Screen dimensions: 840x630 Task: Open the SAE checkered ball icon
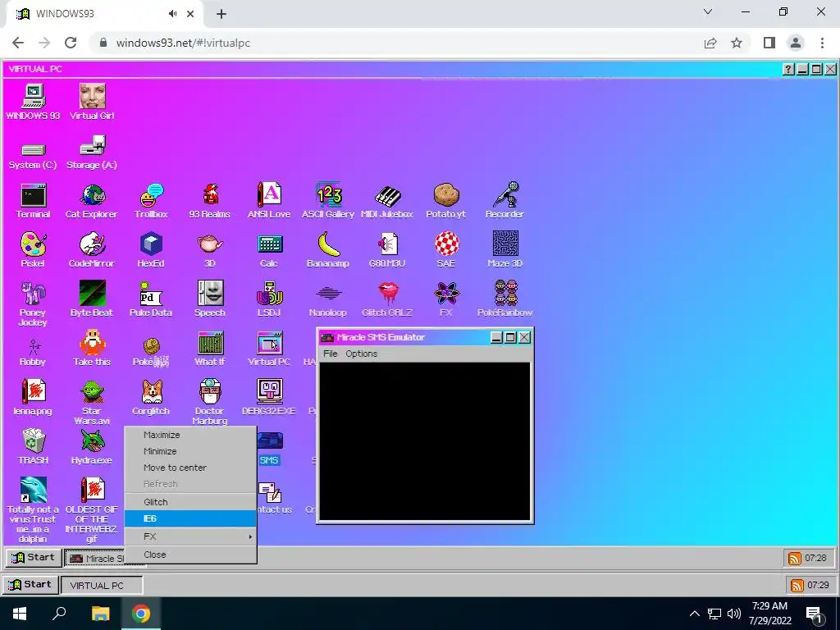click(446, 250)
